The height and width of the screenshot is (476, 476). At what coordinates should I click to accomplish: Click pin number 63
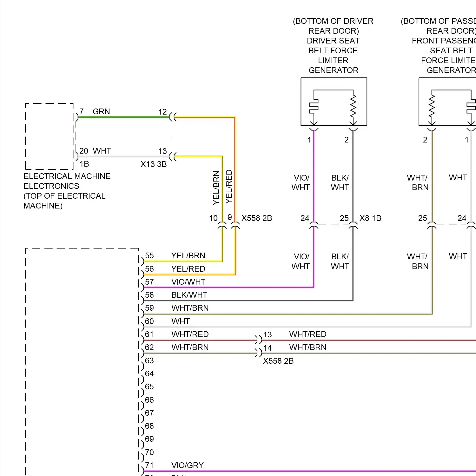click(x=149, y=361)
